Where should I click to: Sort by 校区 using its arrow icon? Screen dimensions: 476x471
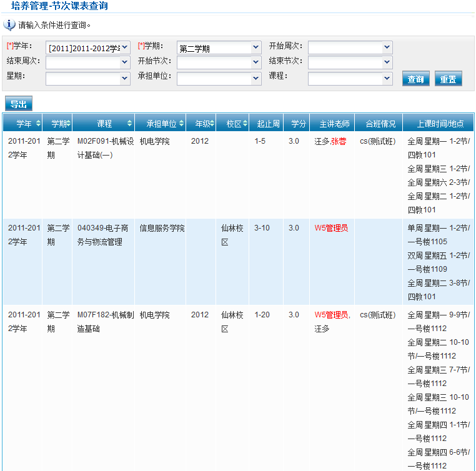245,123
